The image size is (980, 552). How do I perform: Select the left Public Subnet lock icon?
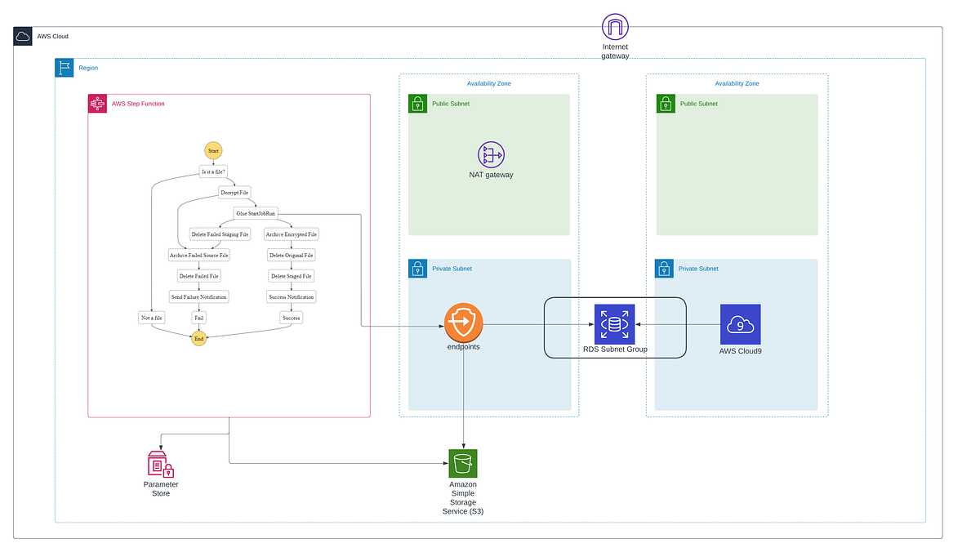(417, 103)
